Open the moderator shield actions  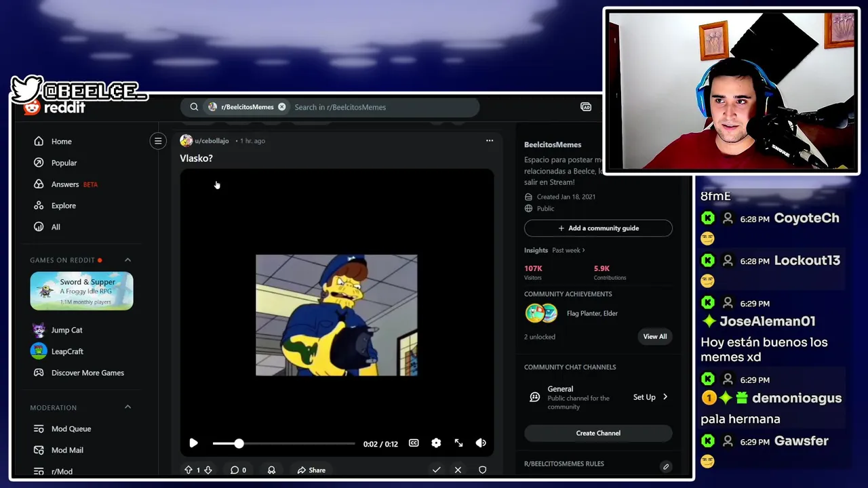(x=482, y=470)
